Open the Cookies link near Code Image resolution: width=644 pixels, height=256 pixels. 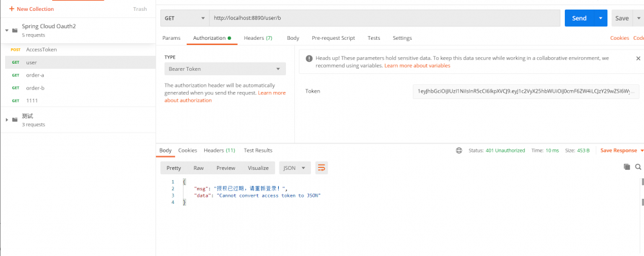(620, 38)
